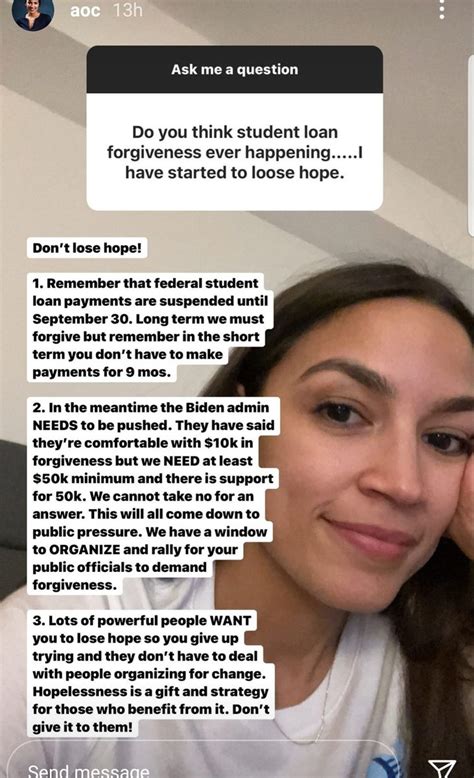Screen dimensions: 474x778
Task: Tap the next story sliver at the right edge
Action: (x=471, y=145)
